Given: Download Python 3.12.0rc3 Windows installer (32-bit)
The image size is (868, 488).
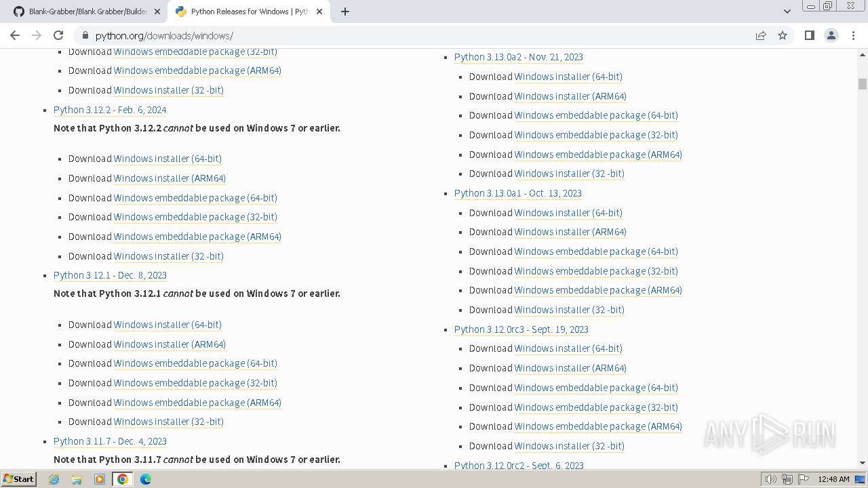Looking at the screenshot, I should click(x=570, y=446).
